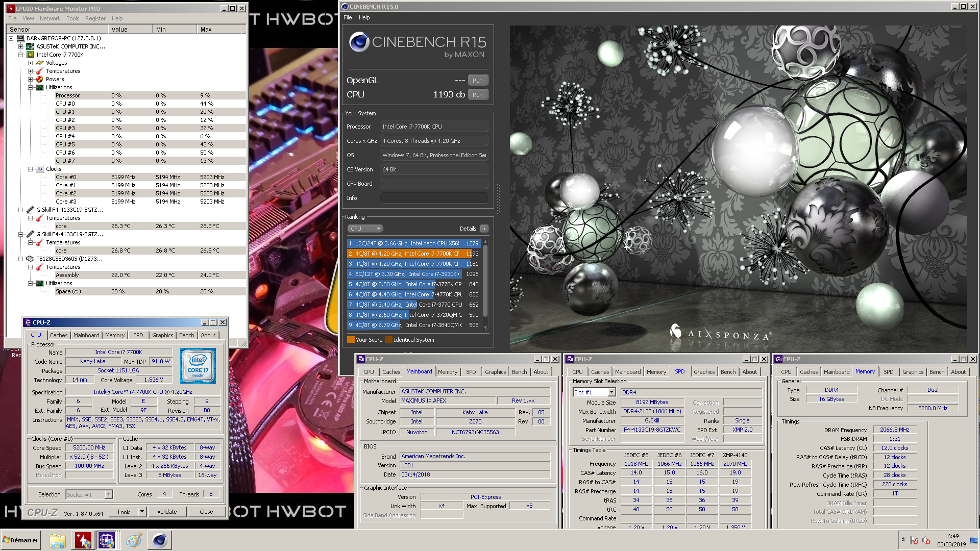Open the Démarrer start button

(x=20, y=540)
